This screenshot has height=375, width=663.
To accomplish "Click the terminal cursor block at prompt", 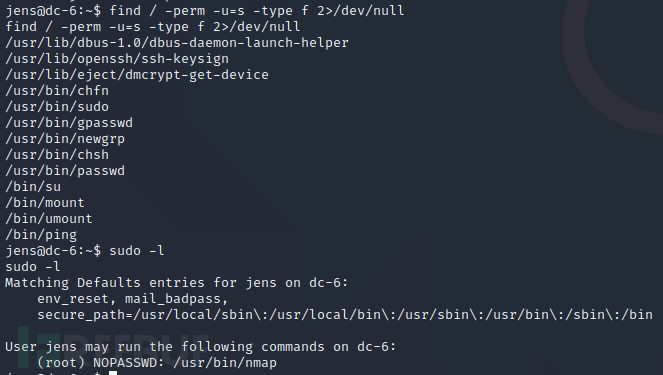I will pos(113,373).
